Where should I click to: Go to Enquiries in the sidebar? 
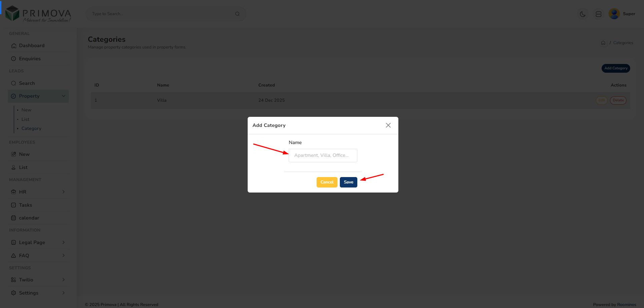(x=30, y=59)
